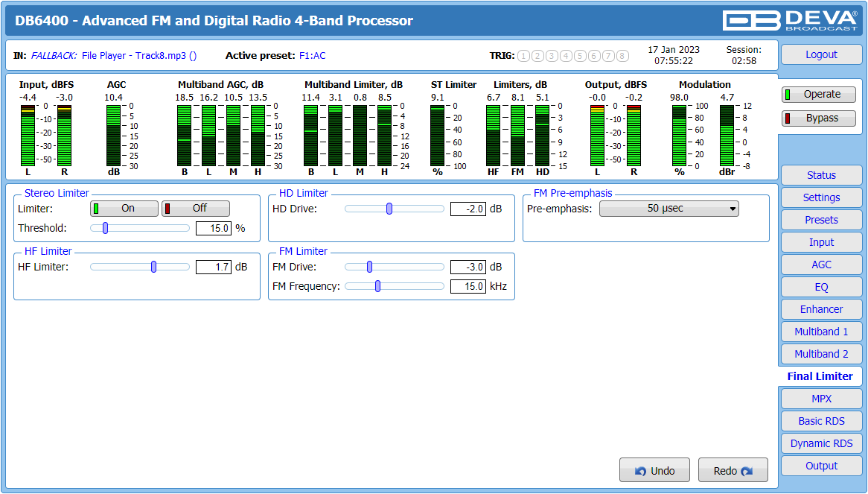Click the FM Frequency value field

[x=468, y=286]
